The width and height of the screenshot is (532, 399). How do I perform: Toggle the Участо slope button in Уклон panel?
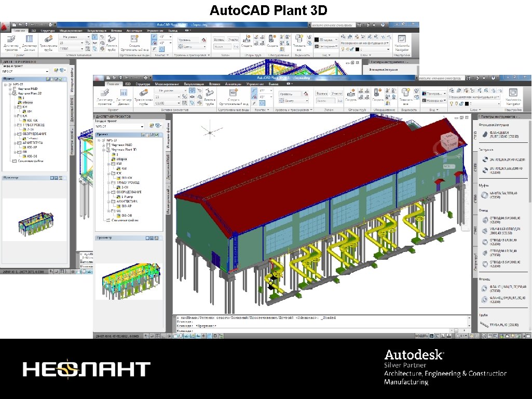336,93
